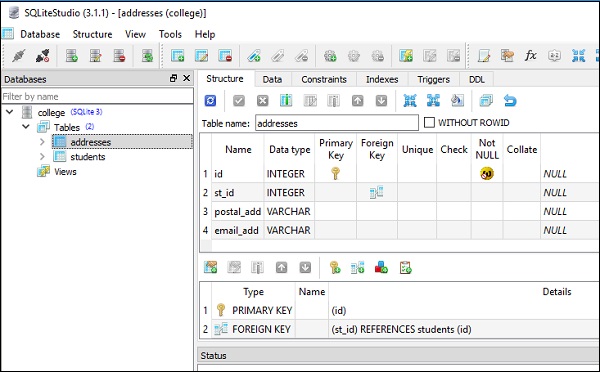
Task: Expand the students table node
Action: coord(42,157)
